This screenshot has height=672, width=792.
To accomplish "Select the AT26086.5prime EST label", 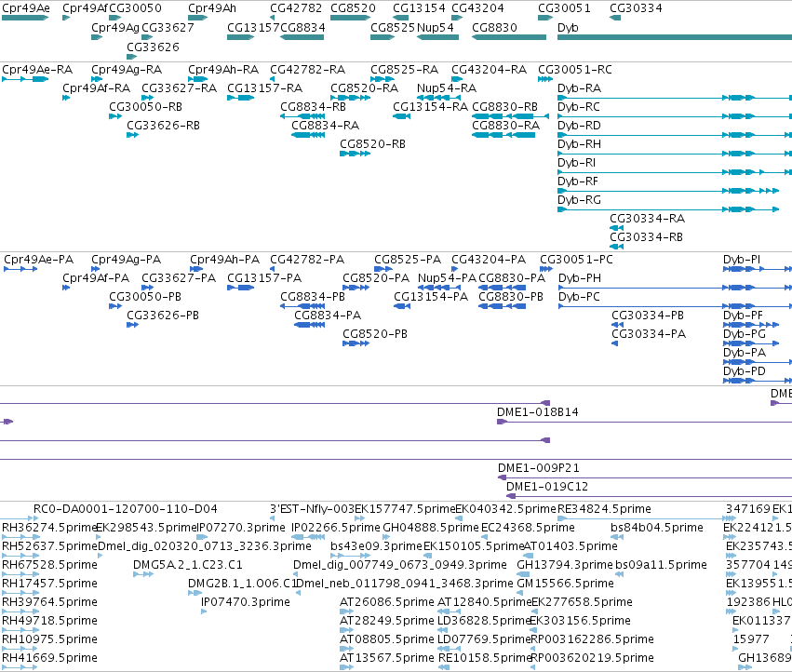I will tap(387, 602).
